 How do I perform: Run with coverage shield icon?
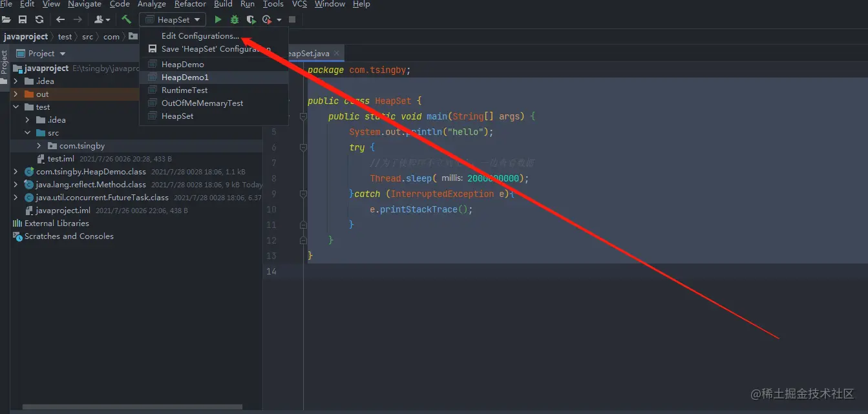pyautogui.click(x=251, y=20)
